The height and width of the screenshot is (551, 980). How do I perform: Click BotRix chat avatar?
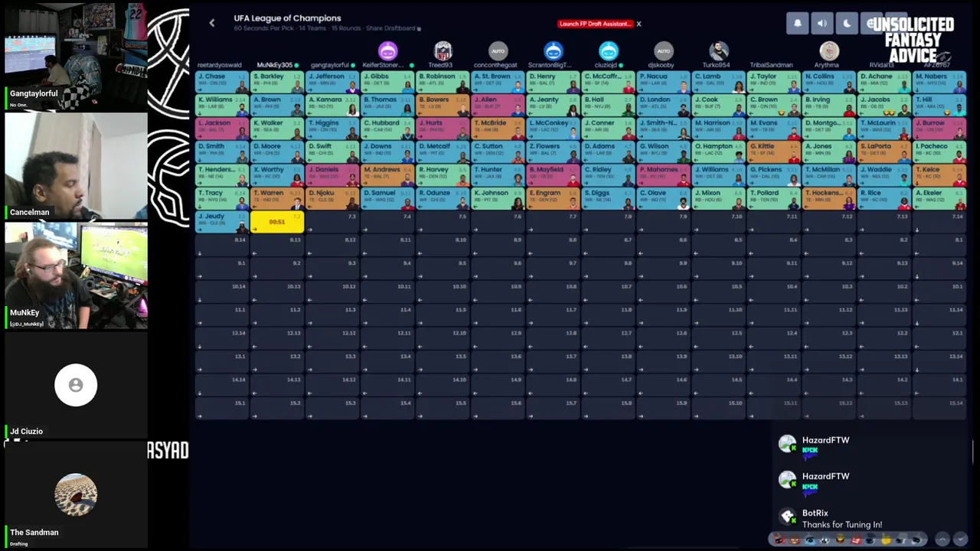pos(787,517)
